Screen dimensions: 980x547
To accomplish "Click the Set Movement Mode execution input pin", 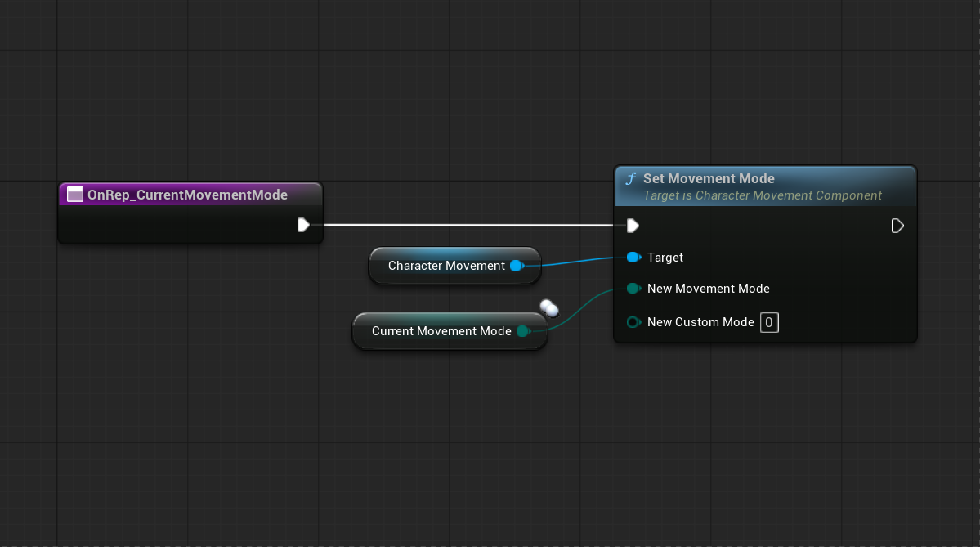I will tap(632, 226).
